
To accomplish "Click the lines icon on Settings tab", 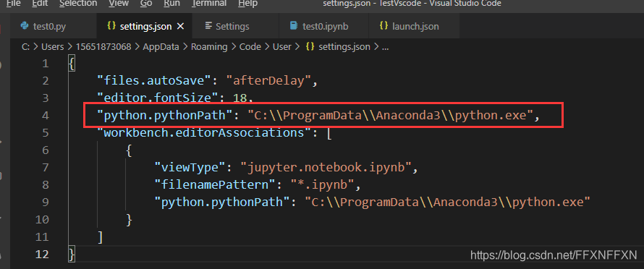I will (x=208, y=26).
